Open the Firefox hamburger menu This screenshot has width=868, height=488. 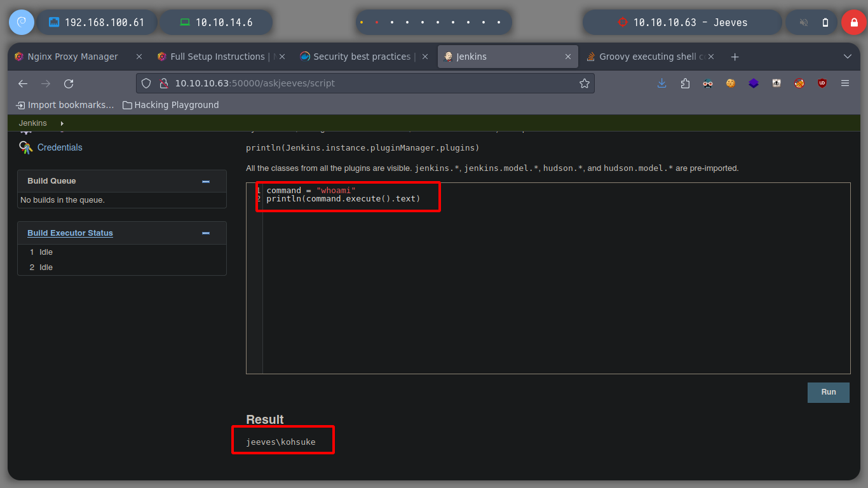(845, 83)
